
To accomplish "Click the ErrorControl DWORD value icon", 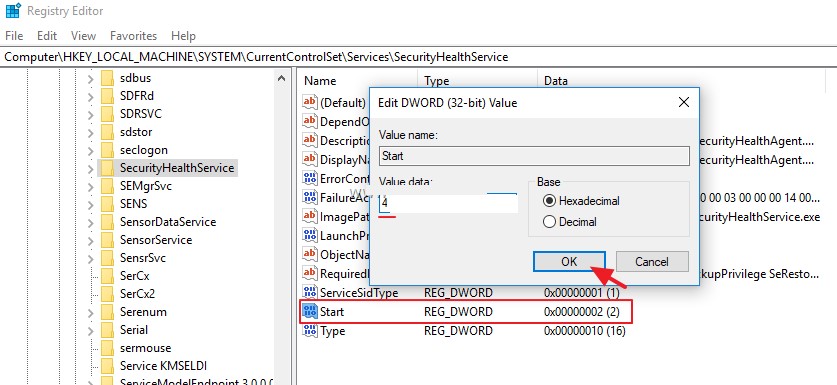I will tap(310, 178).
